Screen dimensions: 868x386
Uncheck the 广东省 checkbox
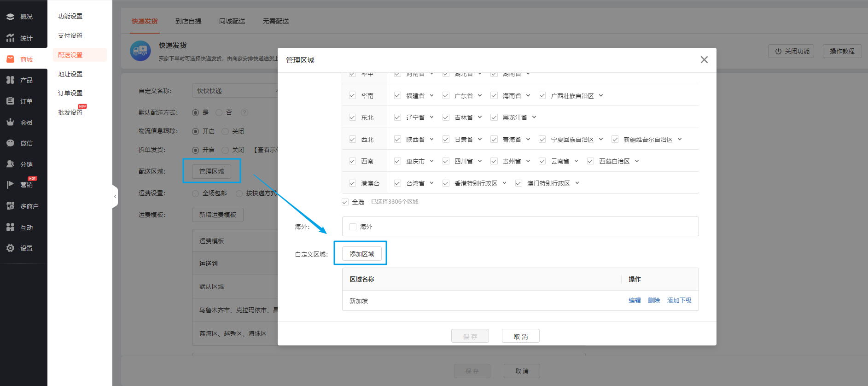pos(446,96)
